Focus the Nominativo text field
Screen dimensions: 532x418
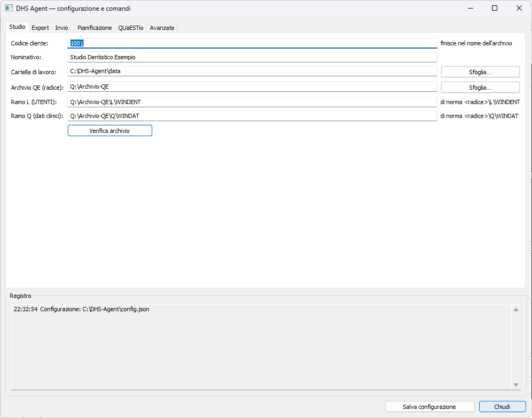point(252,57)
